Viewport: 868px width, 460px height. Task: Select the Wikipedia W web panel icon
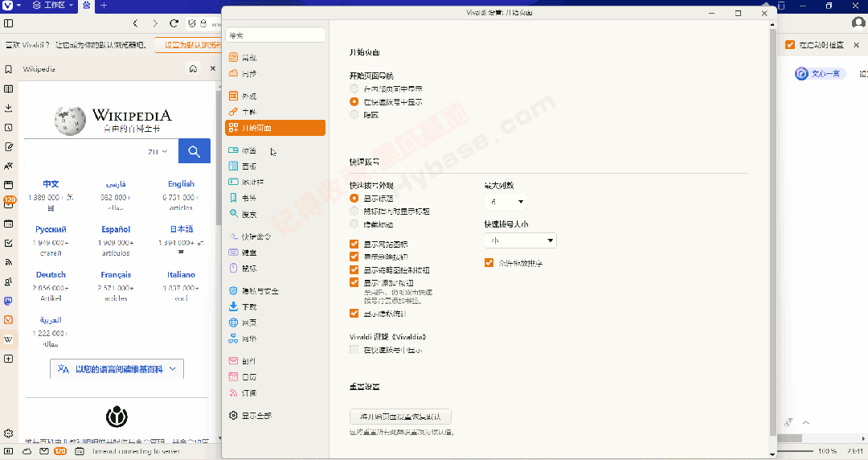(8, 339)
